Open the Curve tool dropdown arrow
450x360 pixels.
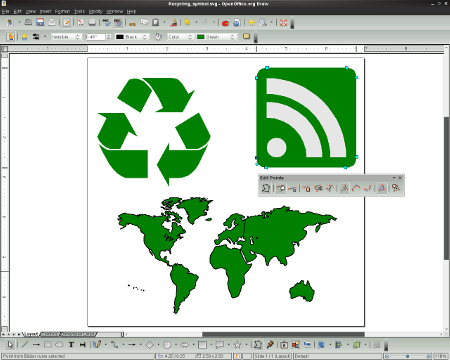[x=106, y=345]
